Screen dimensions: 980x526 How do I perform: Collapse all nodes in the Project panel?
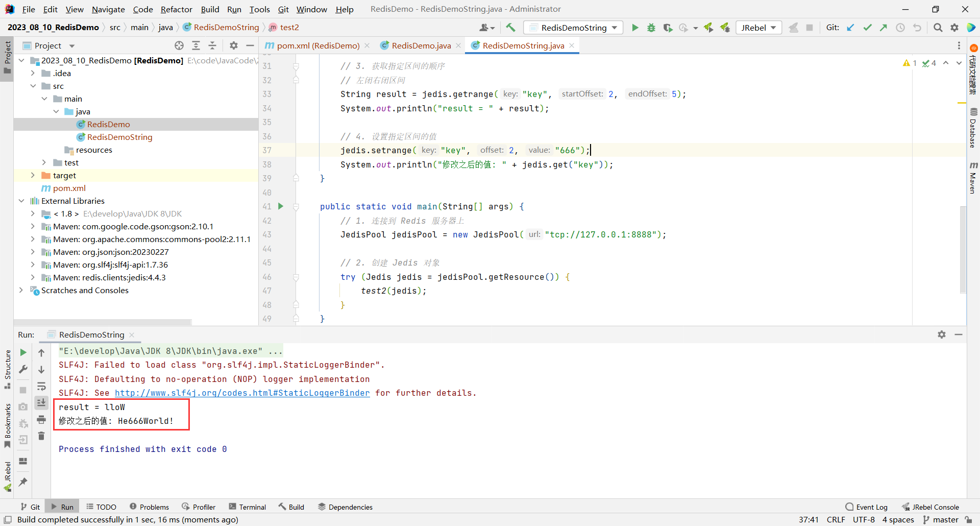point(212,45)
